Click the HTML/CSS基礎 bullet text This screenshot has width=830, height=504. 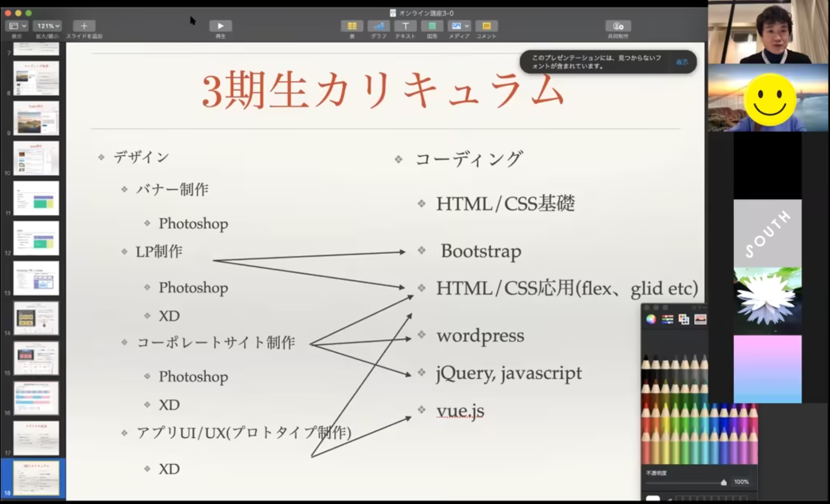click(x=506, y=204)
